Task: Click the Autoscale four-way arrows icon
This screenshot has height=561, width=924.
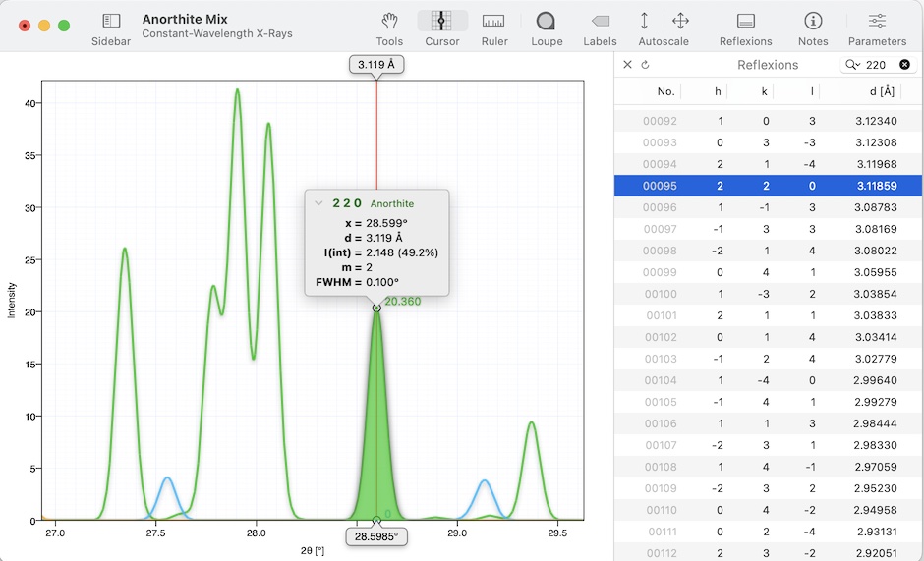Action: (x=680, y=21)
